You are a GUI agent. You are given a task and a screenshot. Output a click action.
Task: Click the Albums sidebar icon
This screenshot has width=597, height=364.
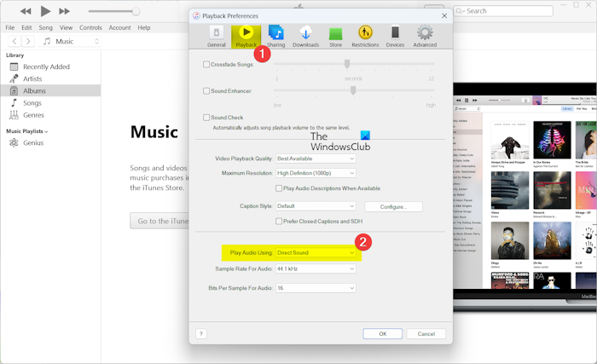coord(14,91)
